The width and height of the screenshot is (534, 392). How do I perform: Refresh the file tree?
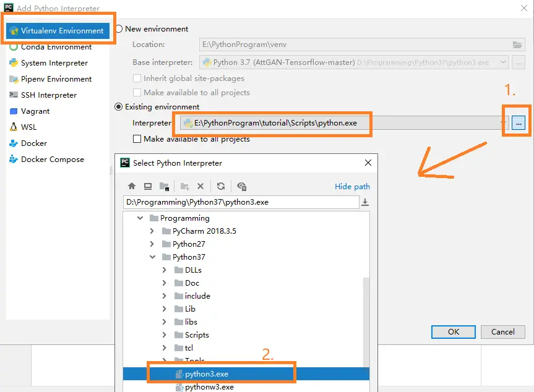click(221, 186)
